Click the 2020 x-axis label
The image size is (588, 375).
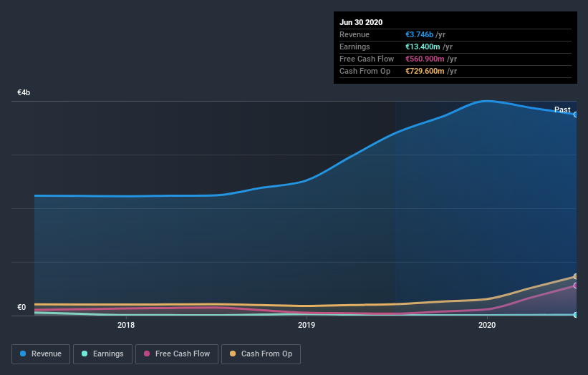click(487, 325)
